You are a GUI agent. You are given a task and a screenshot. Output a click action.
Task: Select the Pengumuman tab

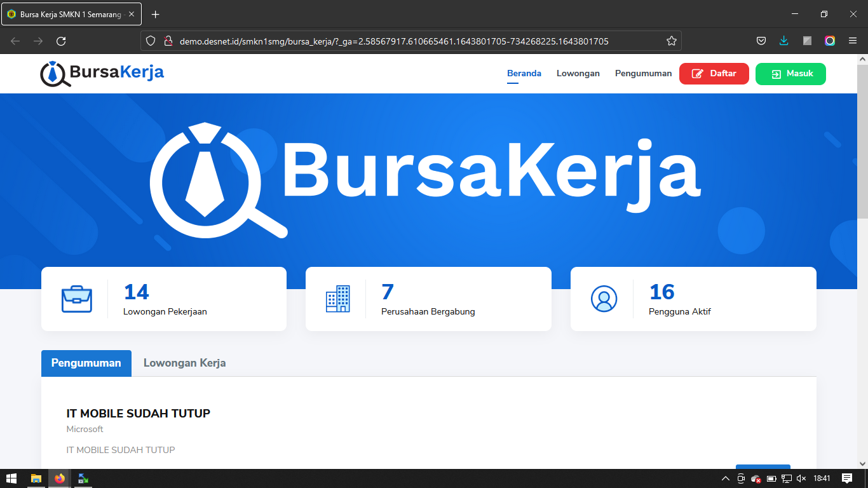tap(86, 363)
